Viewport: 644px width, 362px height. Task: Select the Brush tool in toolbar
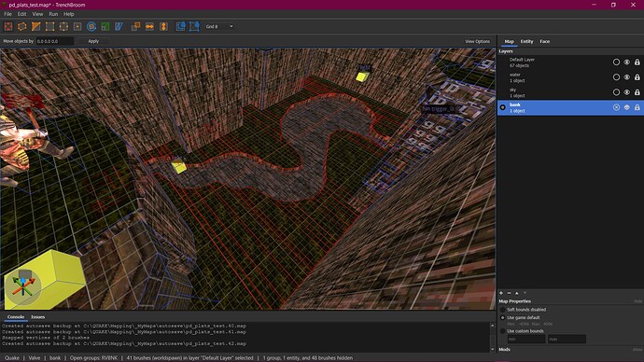[x=22, y=27]
